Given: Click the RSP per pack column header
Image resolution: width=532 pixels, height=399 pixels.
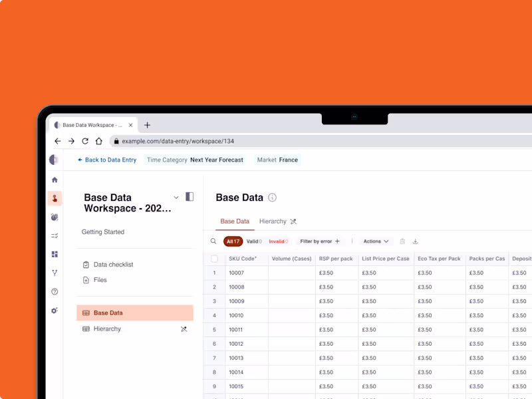Looking at the screenshot, I should tap(336, 259).
